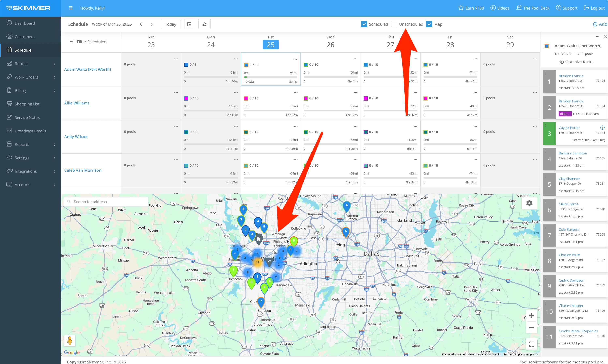
Task: Expand the Routes sidebar menu
Action: pos(30,64)
